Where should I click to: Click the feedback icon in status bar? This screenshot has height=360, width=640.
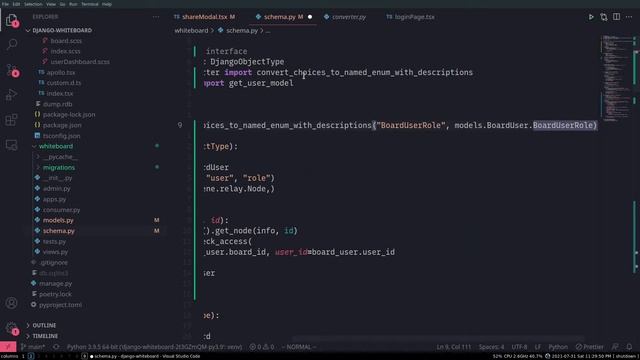615,347
